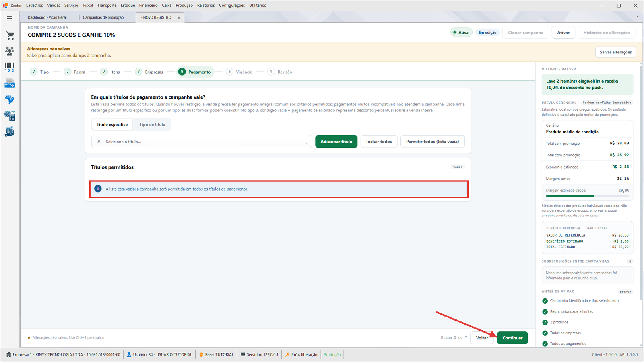Go to the Empresas wizard step
This screenshot has height=362, width=644.
point(149,72)
